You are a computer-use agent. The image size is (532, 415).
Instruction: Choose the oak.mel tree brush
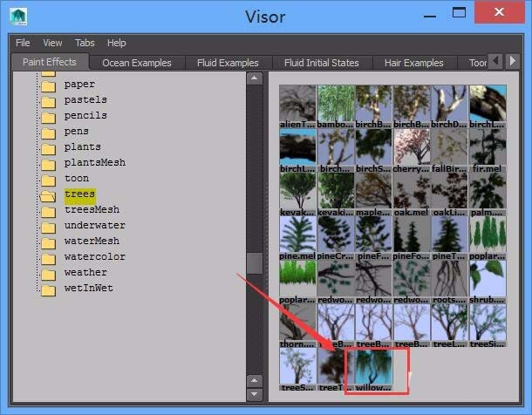tap(412, 191)
